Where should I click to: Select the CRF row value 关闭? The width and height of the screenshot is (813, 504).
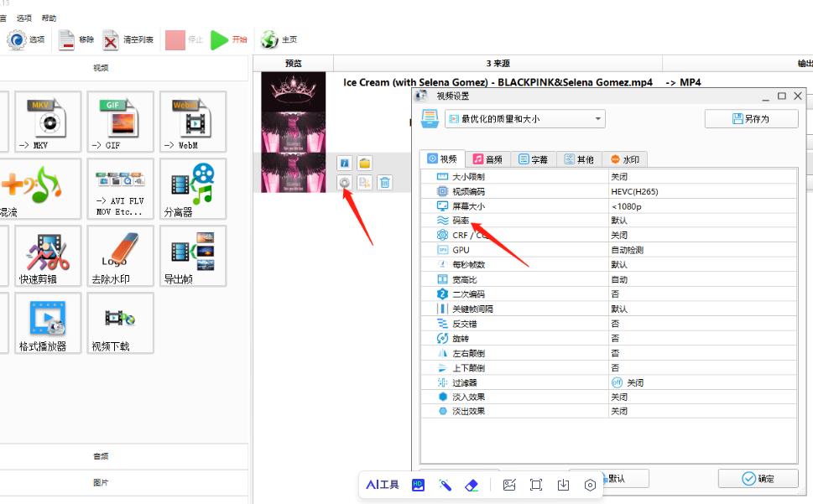coord(619,235)
